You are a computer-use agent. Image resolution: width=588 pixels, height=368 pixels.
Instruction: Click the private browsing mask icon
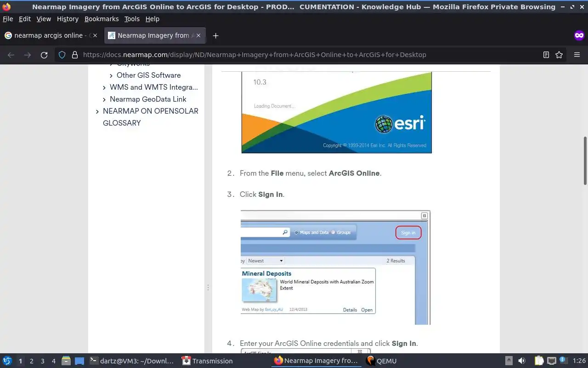click(579, 35)
